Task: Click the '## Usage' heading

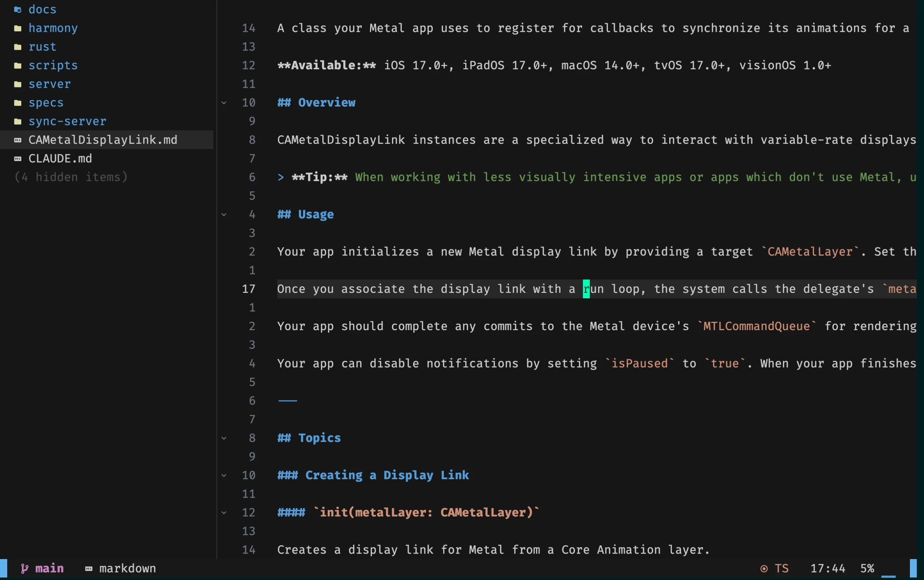Action: [x=306, y=215]
